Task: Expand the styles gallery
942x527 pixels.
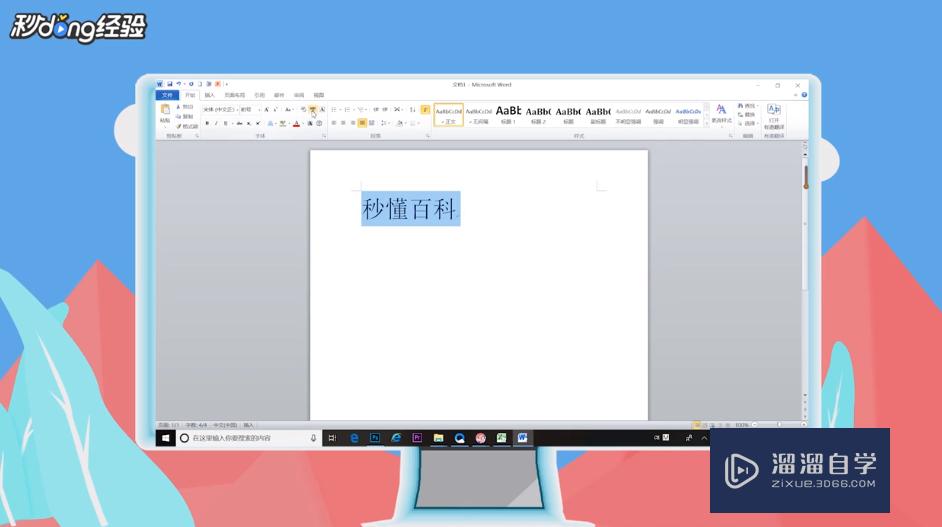Action: coord(706,123)
